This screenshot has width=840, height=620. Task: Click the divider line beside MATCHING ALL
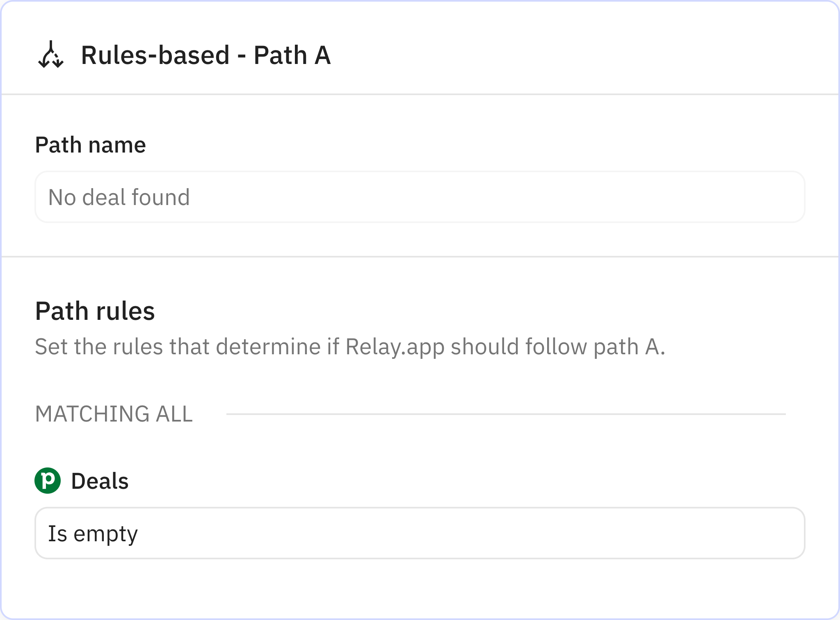point(507,414)
